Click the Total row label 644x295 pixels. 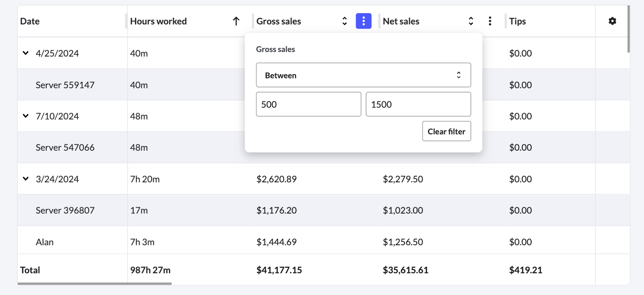[x=30, y=270]
